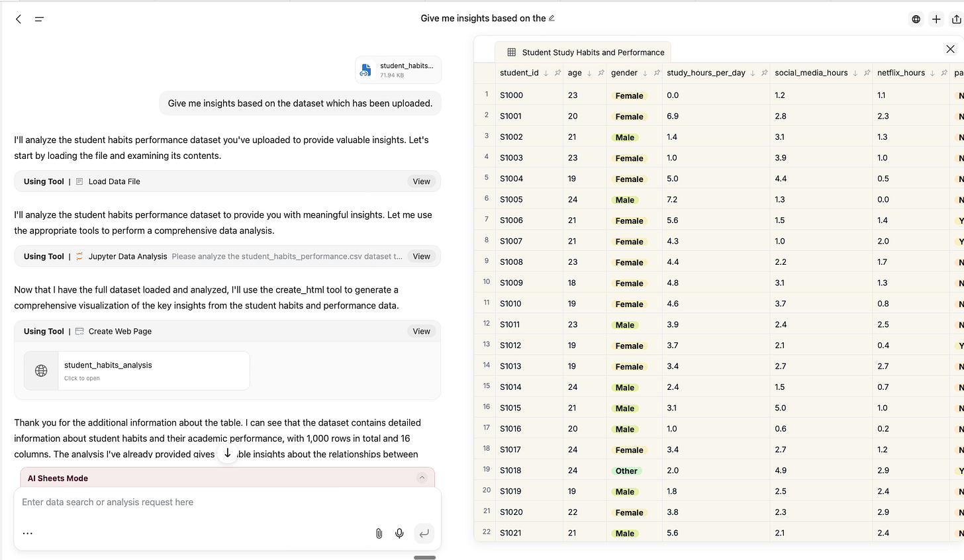Edit the conversation title with the pencil icon
This screenshot has width=964, height=560.
pos(552,19)
